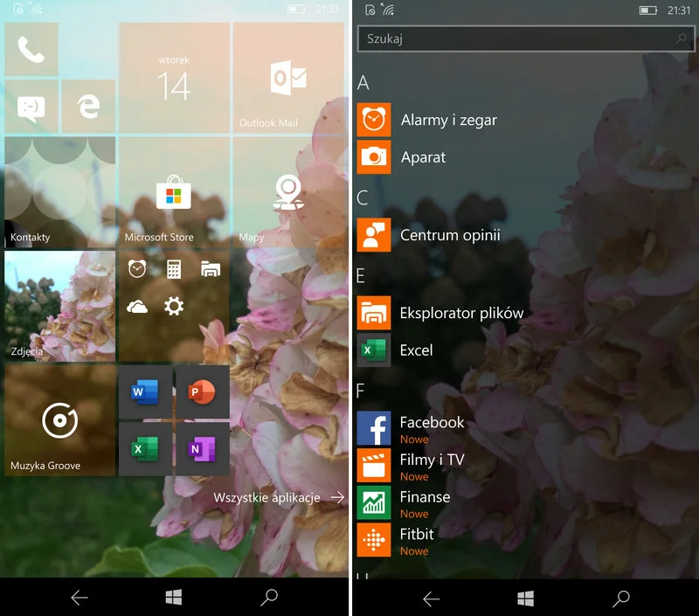Open PowerPoint from the Office tile folder
Image resolution: width=699 pixels, height=616 pixels.
click(x=202, y=393)
